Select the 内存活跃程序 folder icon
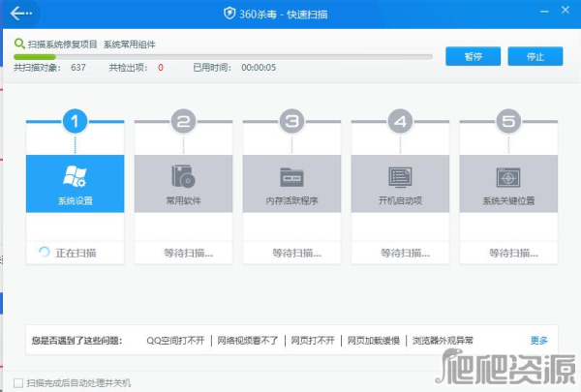Image resolution: width=581 pixels, height=392 pixels. pos(291,177)
